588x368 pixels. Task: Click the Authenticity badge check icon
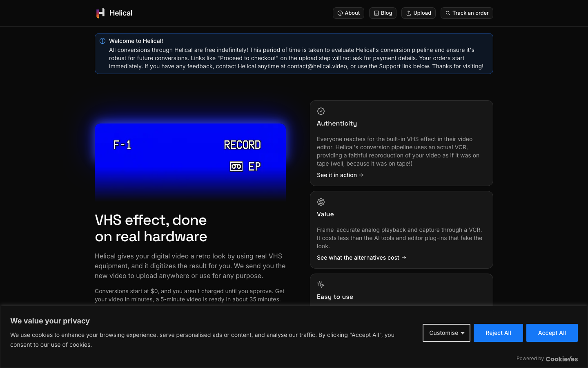pyautogui.click(x=321, y=111)
